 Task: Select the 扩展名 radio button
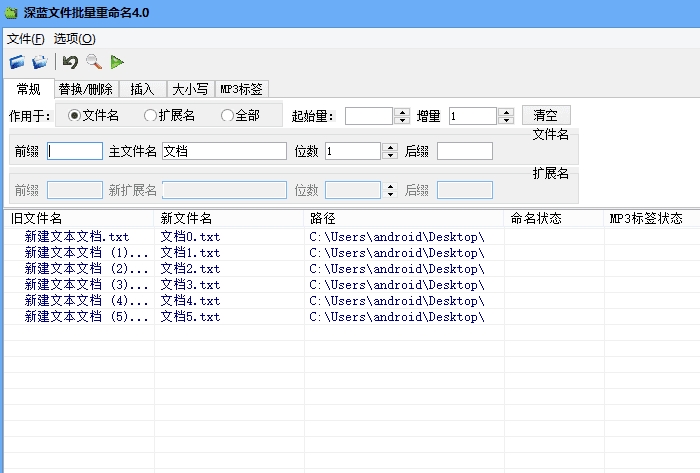(169, 116)
